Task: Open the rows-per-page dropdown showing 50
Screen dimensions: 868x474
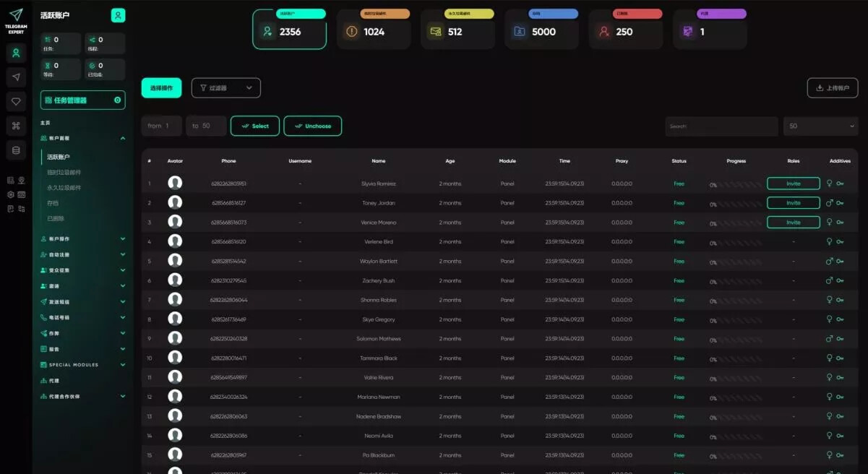Action: (x=820, y=126)
